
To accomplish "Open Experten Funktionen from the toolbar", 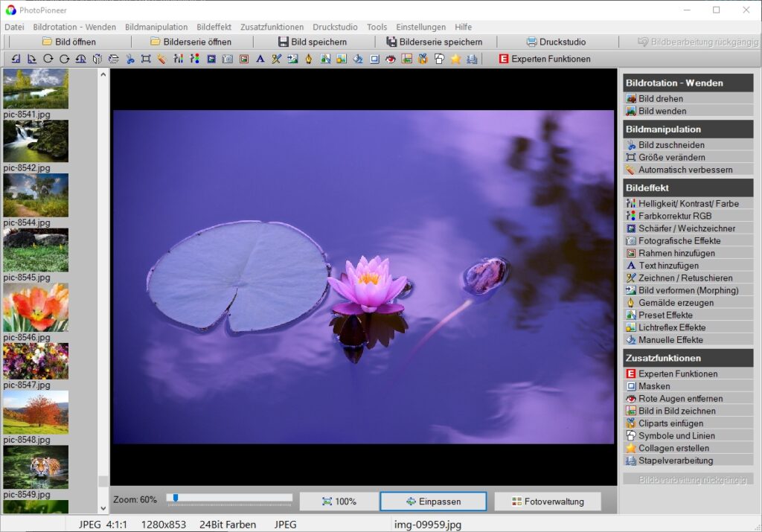I will pos(544,59).
